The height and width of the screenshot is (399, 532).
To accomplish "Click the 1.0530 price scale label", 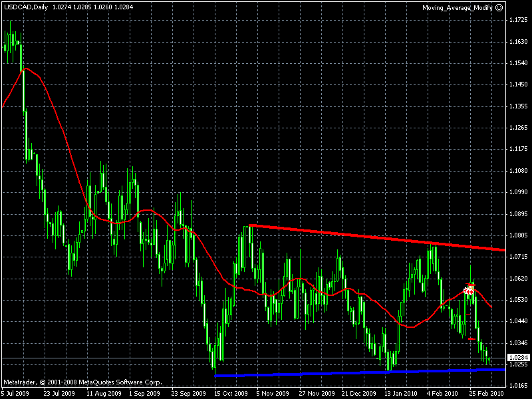I will pos(519,300).
